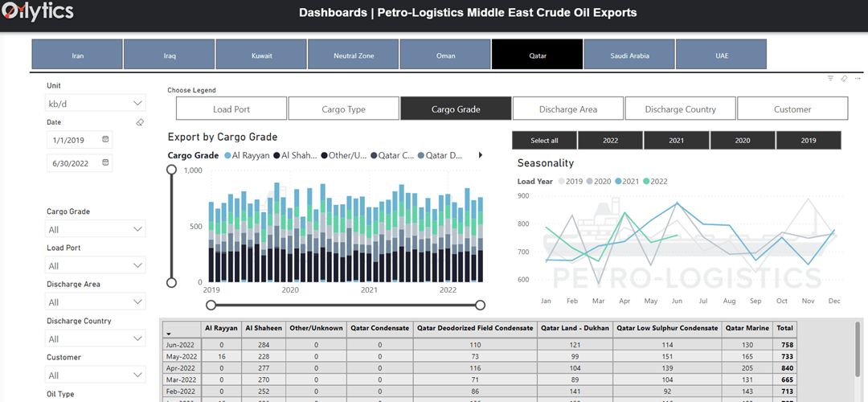Click the Al Shaheen column header
The width and height of the screenshot is (868, 402).
pyautogui.click(x=264, y=328)
